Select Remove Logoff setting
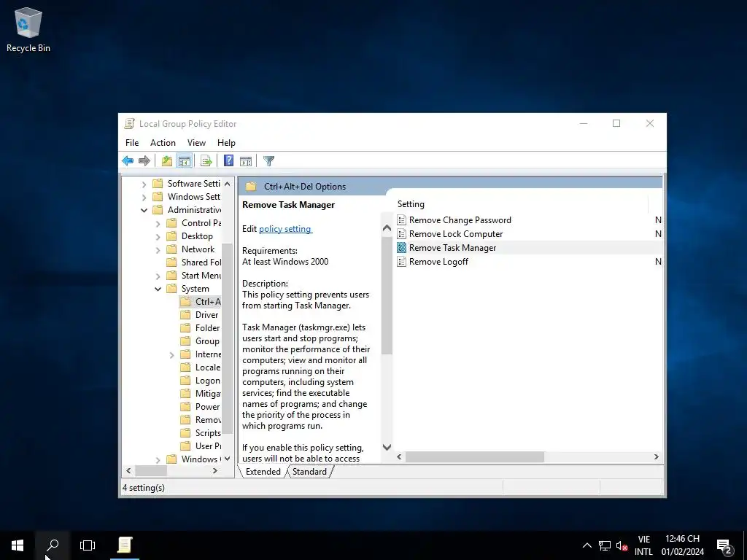747x560 pixels. [438, 262]
